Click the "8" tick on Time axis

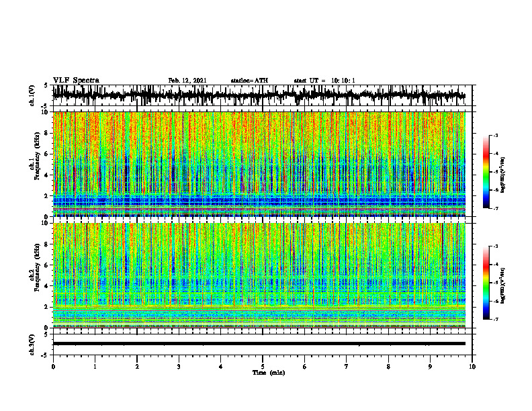[388, 367]
